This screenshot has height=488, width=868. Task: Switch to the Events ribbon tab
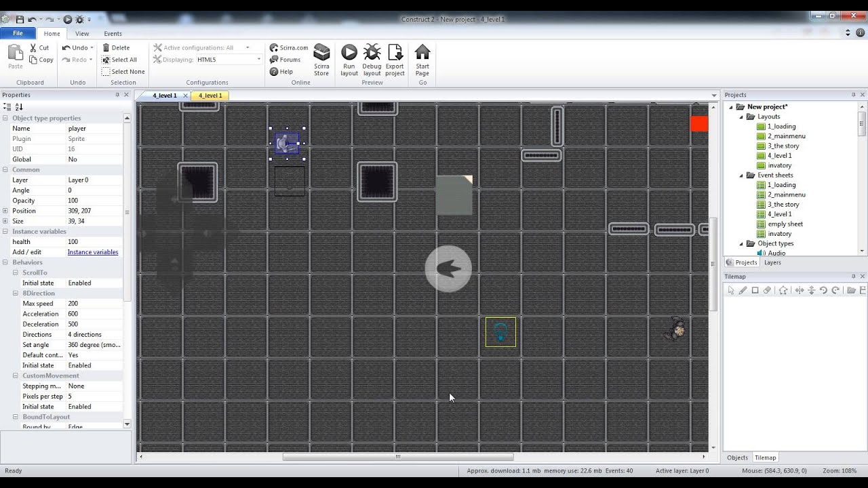(113, 33)
